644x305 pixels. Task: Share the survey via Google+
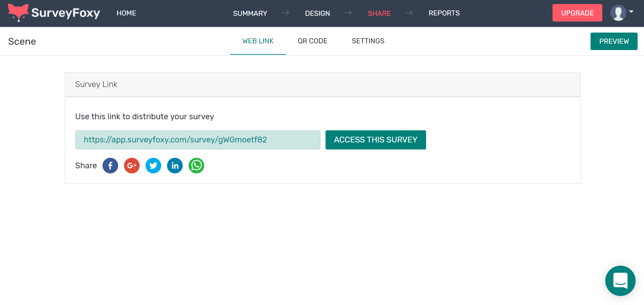131,166
